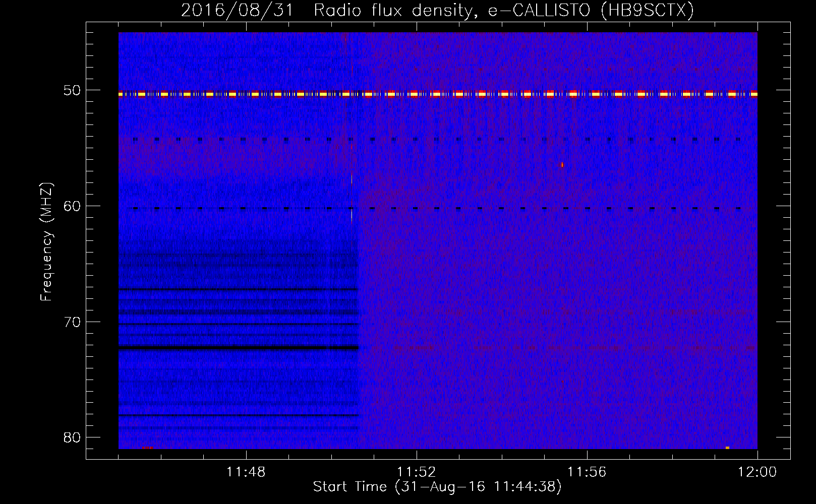816x504 pixels.
Task: Click the 60 frequency tick label
Action: click(x=72, y=206)
